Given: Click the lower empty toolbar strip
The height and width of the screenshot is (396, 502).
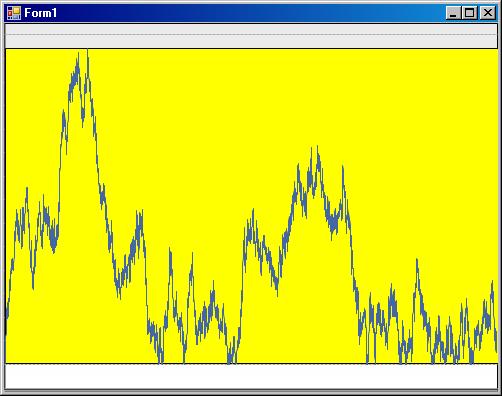Looking at the screenshot, I should (x=251, y=41).
